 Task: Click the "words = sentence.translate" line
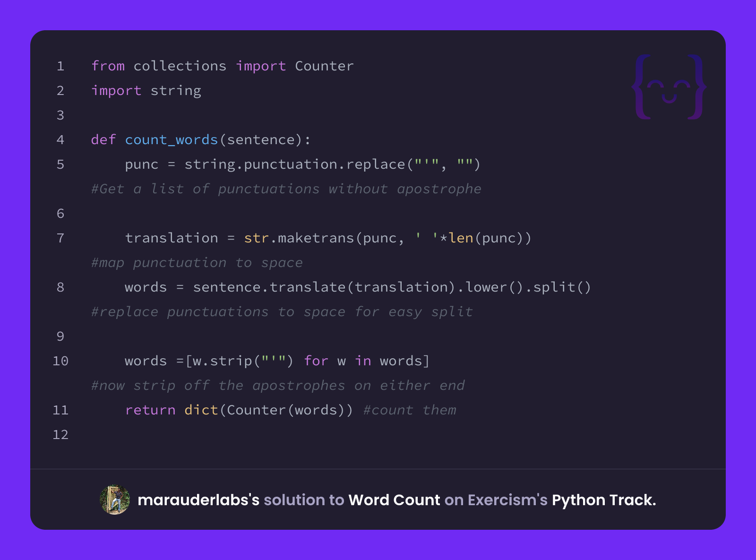click(358, 287)
